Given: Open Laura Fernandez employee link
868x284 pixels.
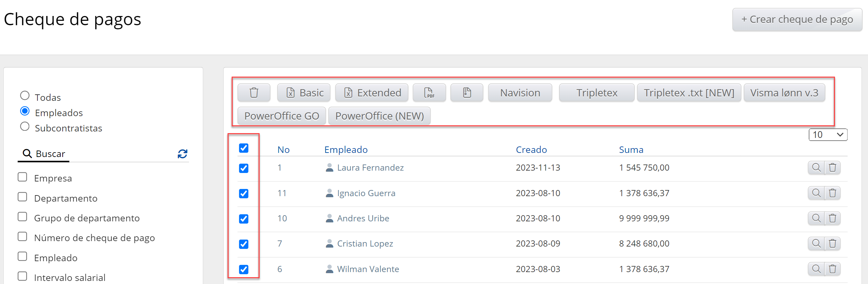Looking at the screenshot, I should point(370,168).
